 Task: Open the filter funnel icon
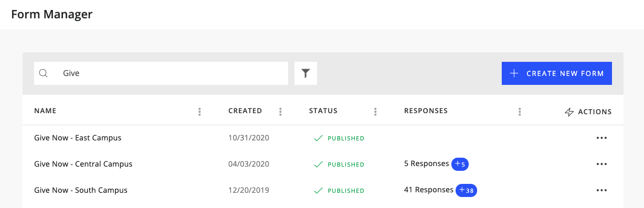(x=305, y=73)
